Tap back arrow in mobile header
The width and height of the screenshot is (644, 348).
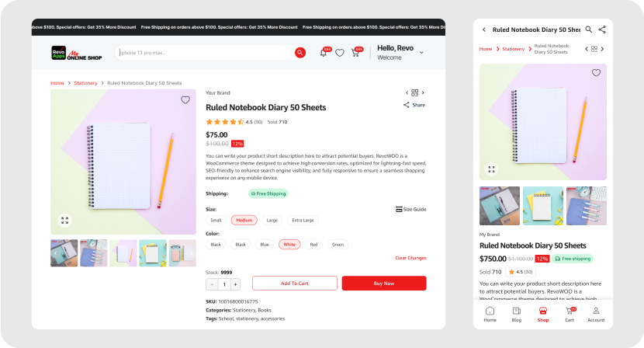click(x=484, y=30)
